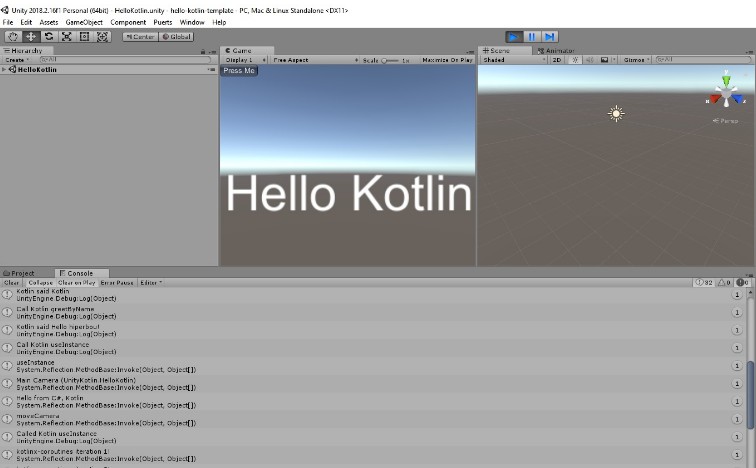
Task: Click the Pause button
Action: [x=532, y=37]
